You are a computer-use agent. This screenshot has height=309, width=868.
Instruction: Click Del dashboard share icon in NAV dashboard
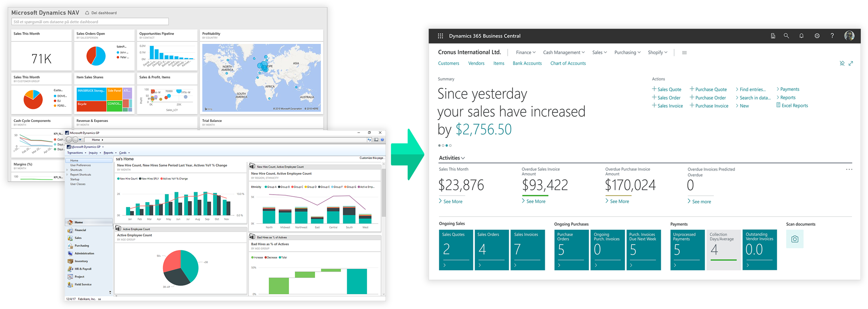87,13
